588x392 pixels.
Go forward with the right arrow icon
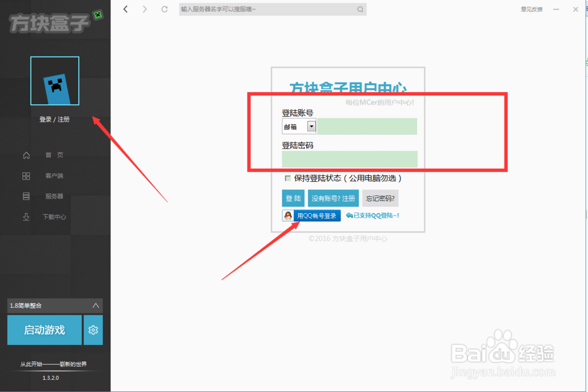coord(145,9)
